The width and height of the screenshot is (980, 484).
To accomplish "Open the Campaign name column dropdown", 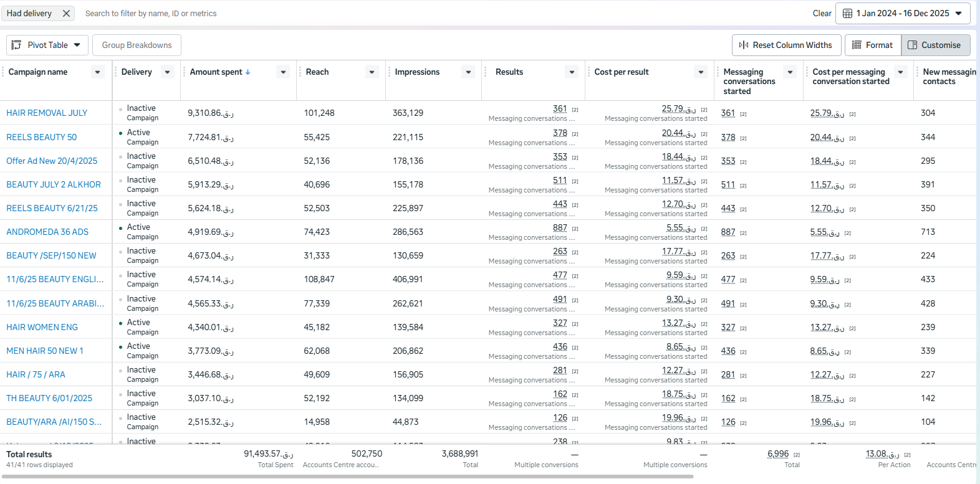I will 98,72.
